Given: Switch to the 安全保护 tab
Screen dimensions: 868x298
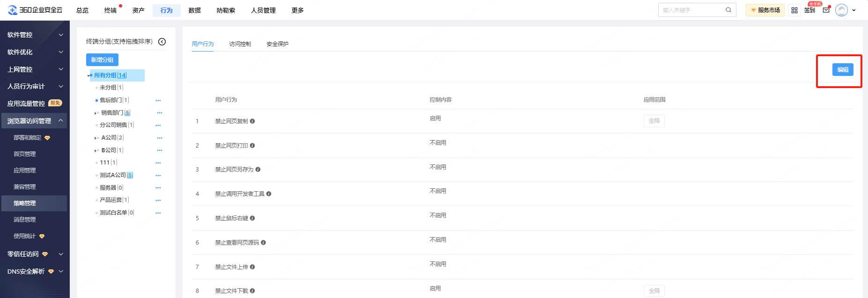Looking at the screenshot, I should 277,44.
